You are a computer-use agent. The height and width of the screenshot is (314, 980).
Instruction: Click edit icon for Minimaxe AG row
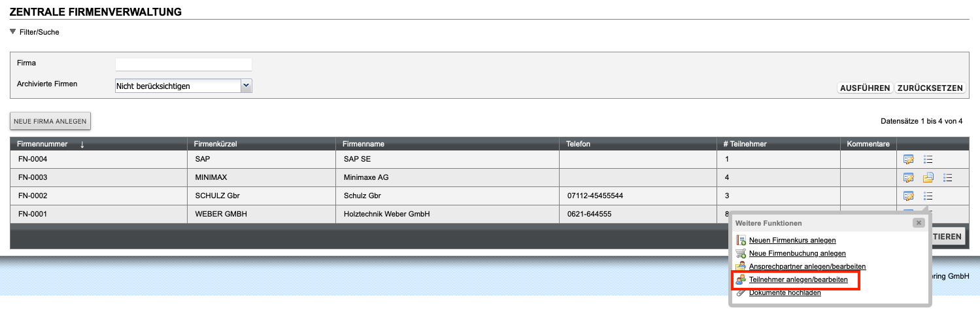point(908,177)
